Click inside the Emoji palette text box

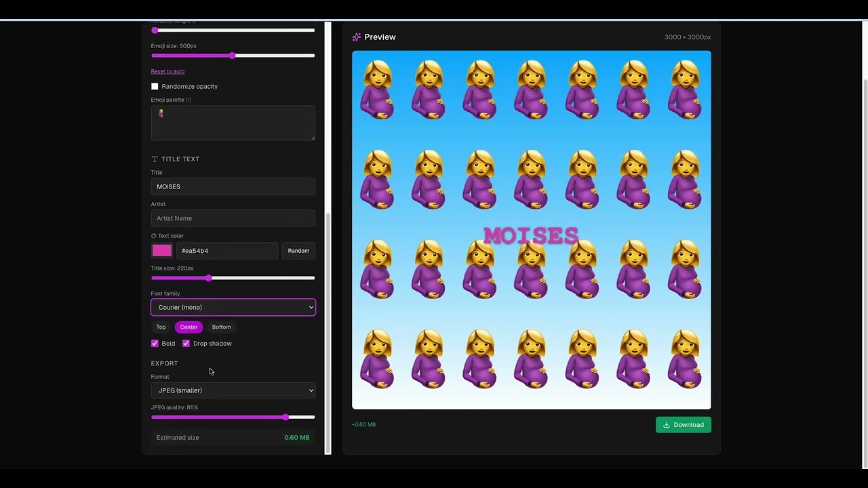(233, 123)
